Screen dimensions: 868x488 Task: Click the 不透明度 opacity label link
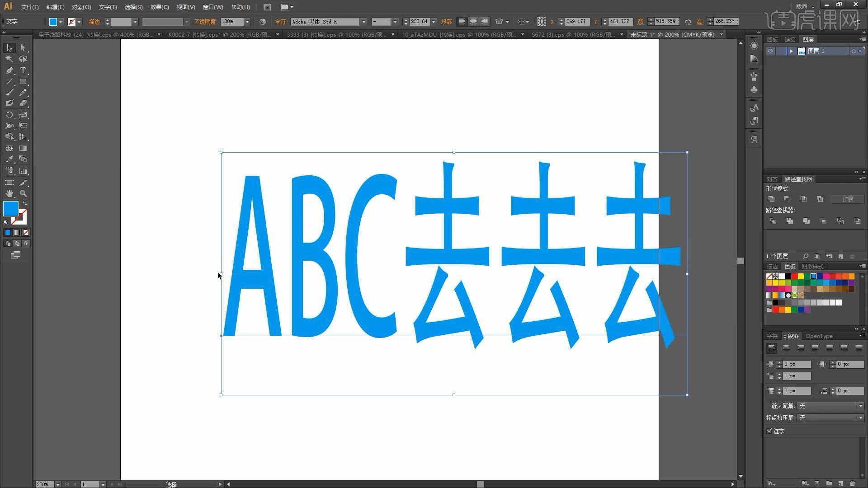(x=205, y=22)
